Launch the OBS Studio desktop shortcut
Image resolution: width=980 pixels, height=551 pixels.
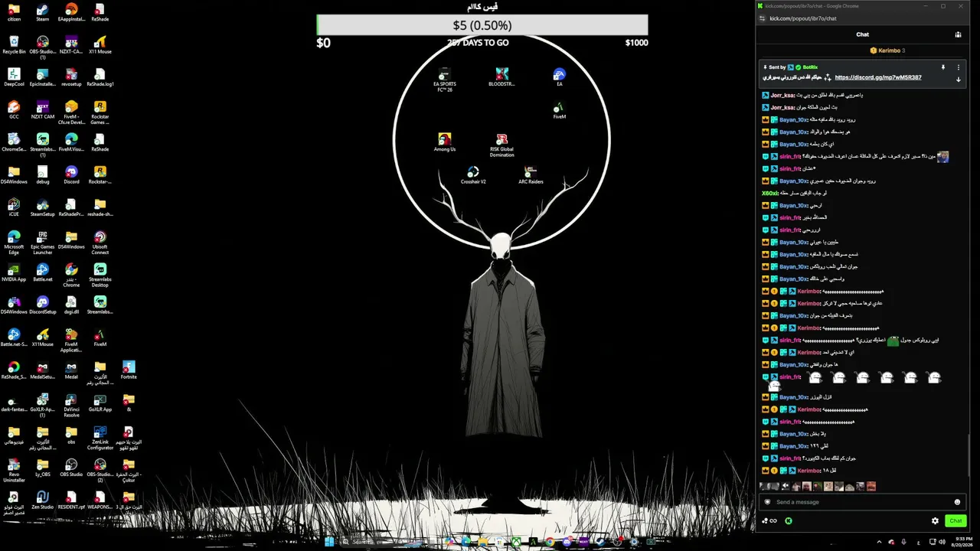point(71,468)
